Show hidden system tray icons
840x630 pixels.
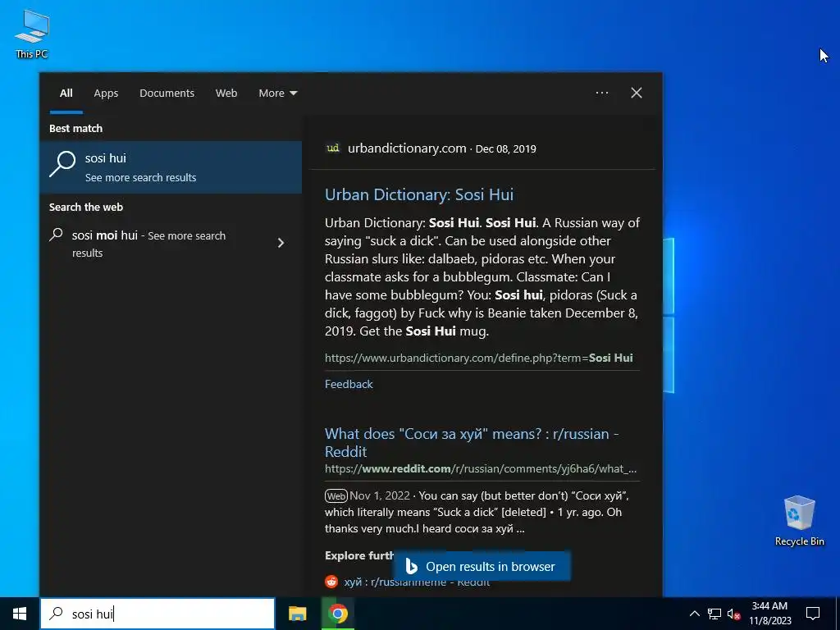click(694, 614)
